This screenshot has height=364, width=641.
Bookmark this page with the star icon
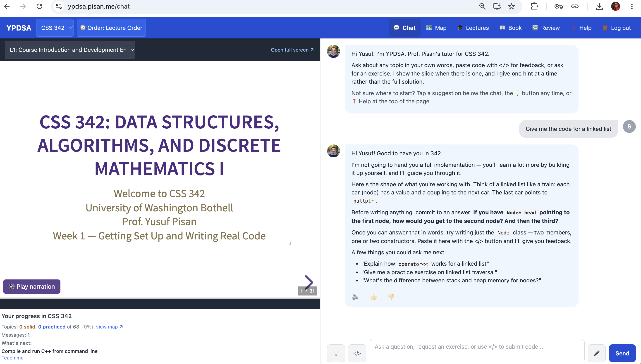tap(511, 6)
